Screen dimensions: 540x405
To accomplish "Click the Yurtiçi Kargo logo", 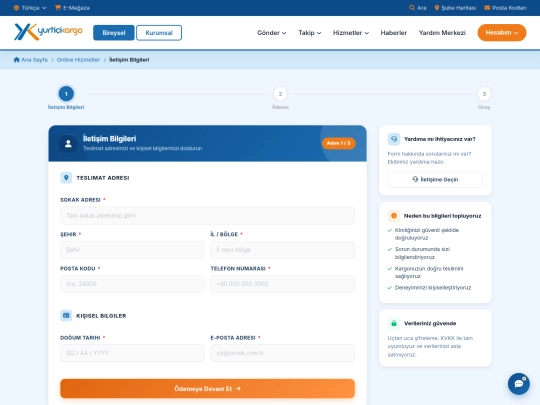I will click(x=48, y=32).
